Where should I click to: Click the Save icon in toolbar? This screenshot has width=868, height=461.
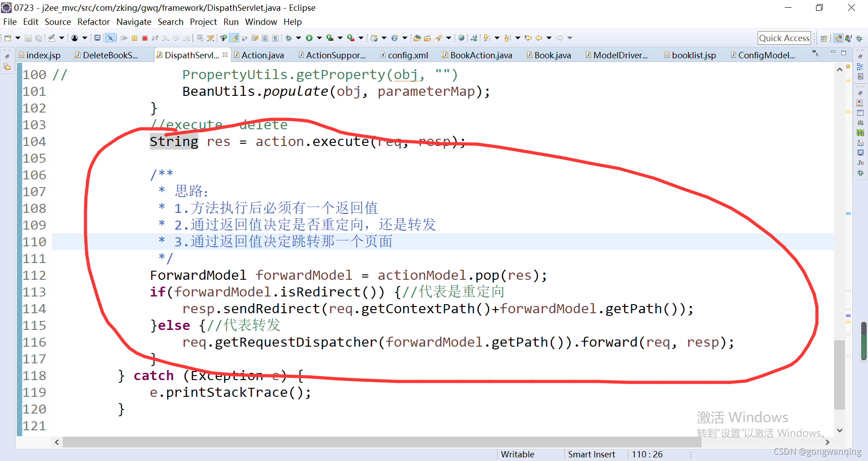[x=28, y=38]
